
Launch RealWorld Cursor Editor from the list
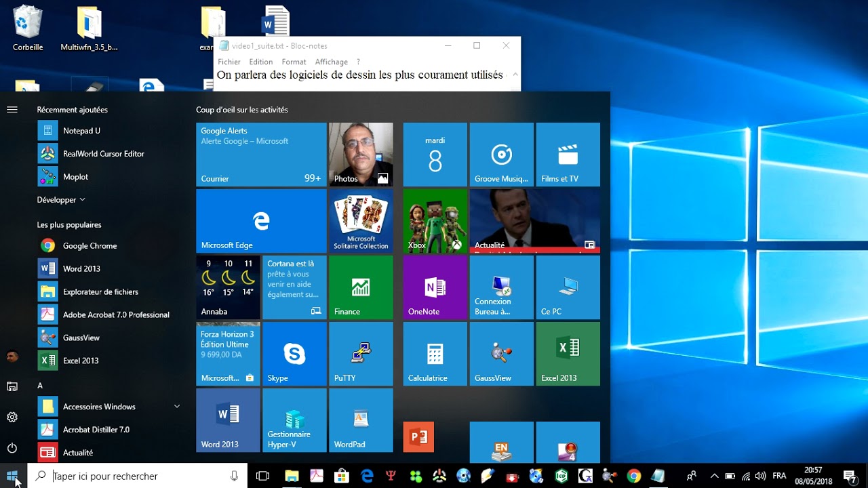pos(108,154)
